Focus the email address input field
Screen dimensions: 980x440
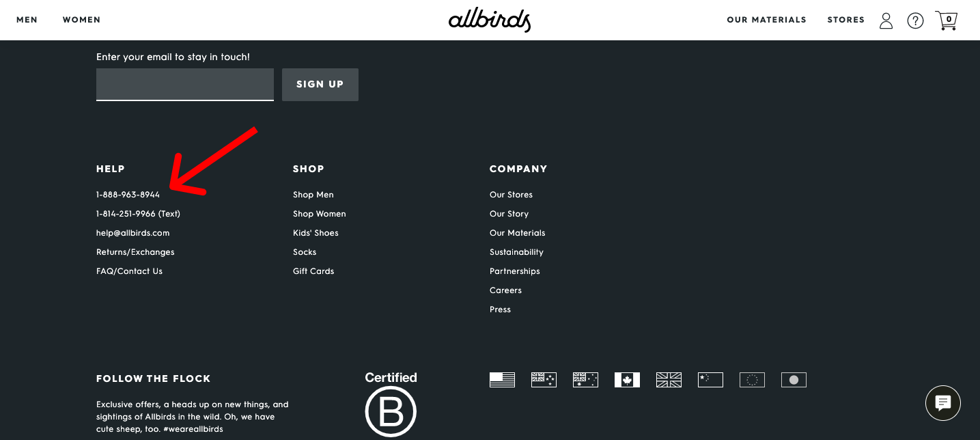coord(185,85)
